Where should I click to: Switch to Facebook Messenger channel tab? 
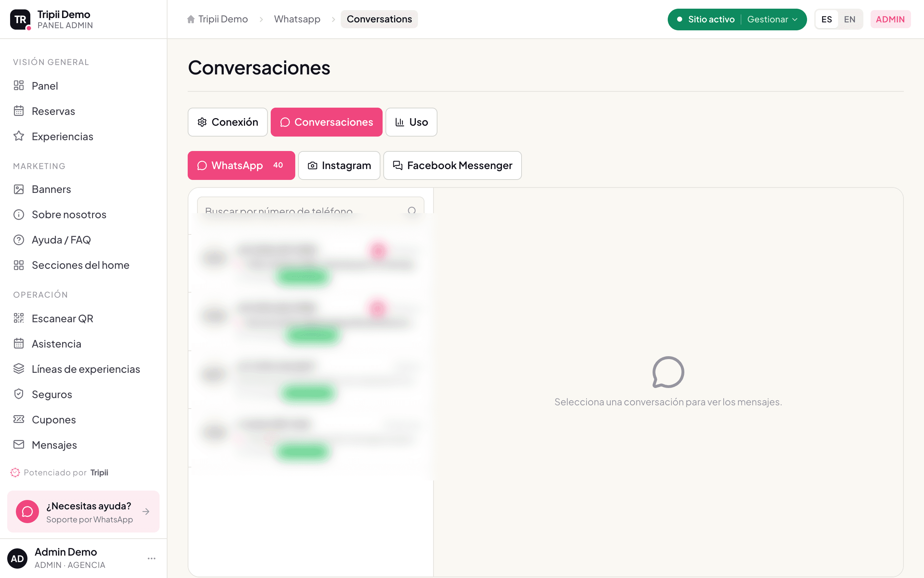453,165
